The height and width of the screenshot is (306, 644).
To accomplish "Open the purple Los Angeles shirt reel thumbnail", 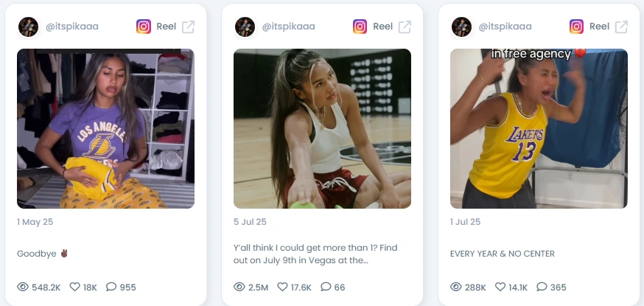I will pos(105,128).
